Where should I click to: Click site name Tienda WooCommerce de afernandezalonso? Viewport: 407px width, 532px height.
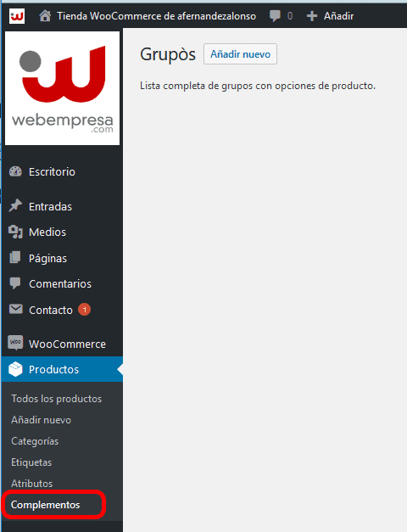156,16
